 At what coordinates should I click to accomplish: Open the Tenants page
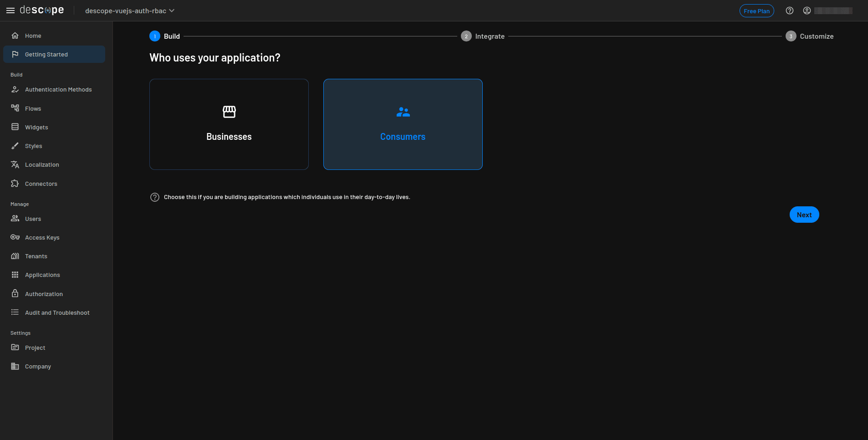click(36, 256)
